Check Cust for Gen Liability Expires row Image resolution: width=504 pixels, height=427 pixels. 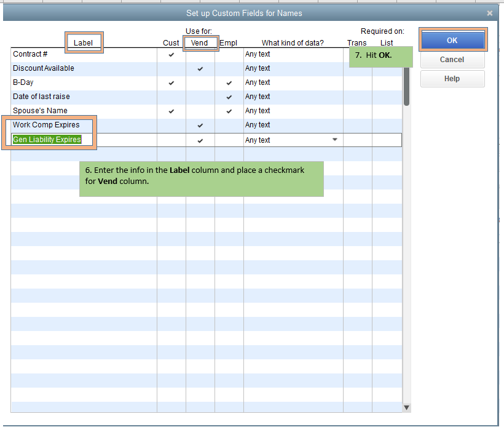coord(171,140)
